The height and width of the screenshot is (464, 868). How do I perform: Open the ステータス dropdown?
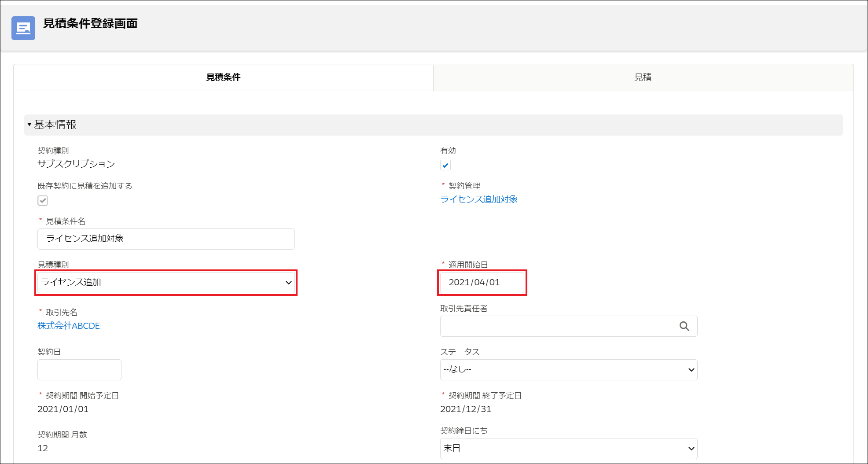click(568, 370)
